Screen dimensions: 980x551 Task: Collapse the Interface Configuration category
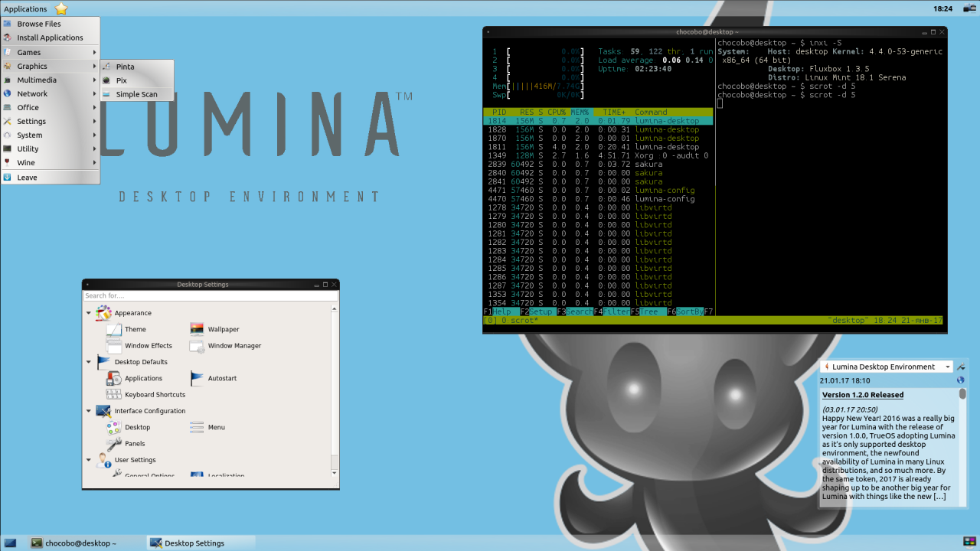(x=89, y=411)
